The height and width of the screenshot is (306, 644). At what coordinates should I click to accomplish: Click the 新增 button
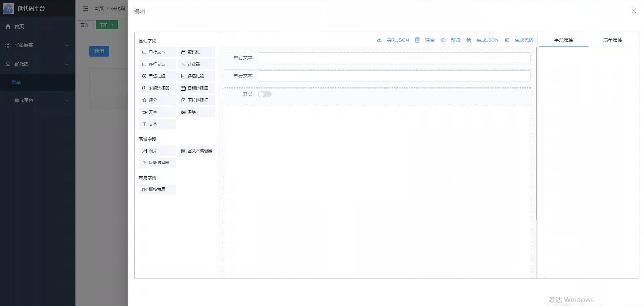coord(99,51)
